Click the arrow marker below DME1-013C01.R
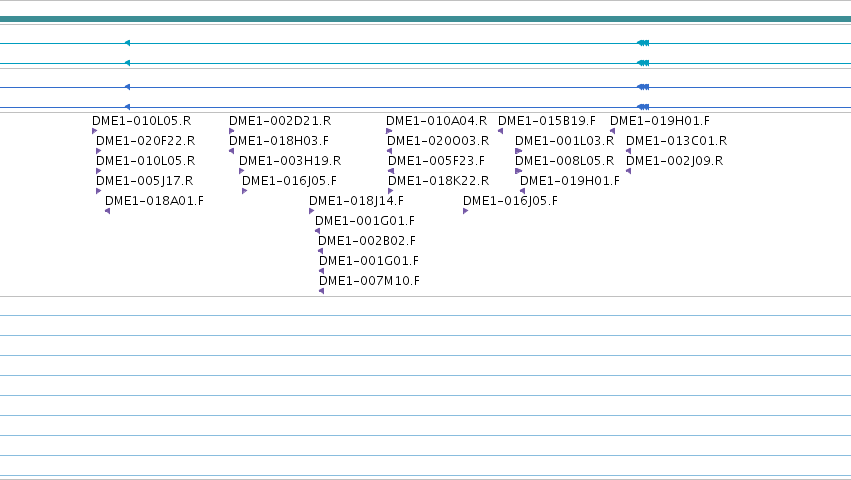The width and height of the screenshot is (851, 480). pyautogui.click(x=628, y=151)
